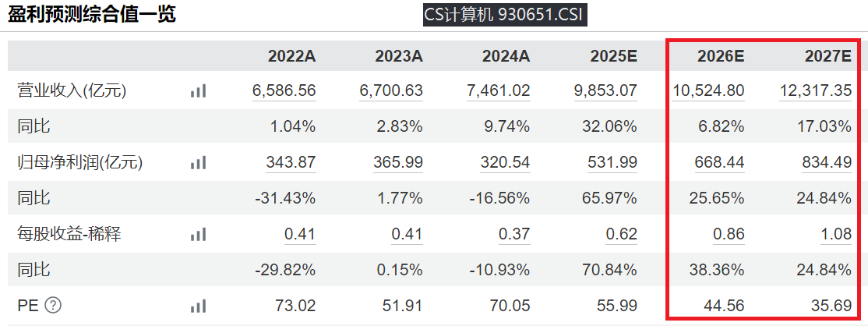This screenshot has width=868, height=326.
Task: Show chart for 每股收益-稀释 row
Action: [x=198, y=234]
